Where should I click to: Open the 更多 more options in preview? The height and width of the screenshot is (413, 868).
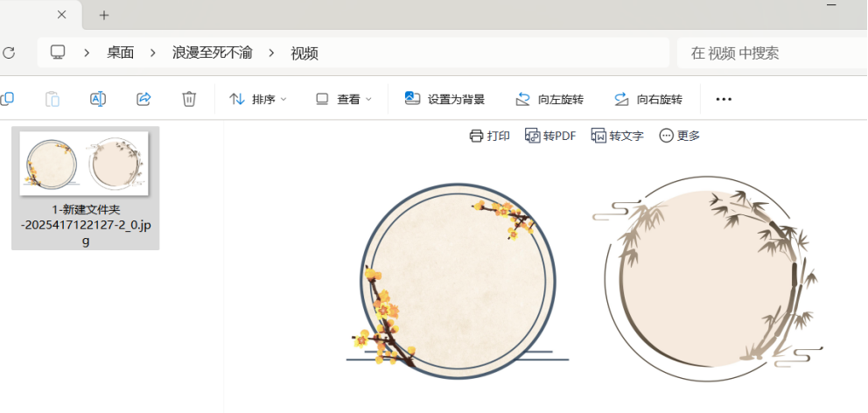pyautogui.click(x=680, y=136)
